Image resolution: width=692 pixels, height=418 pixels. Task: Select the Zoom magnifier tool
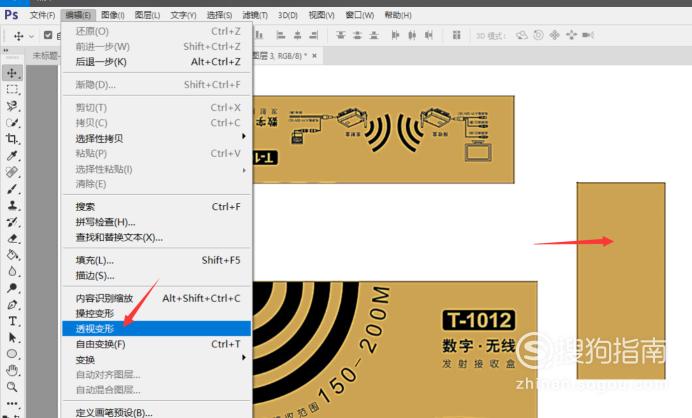click(x=12, y=387)
